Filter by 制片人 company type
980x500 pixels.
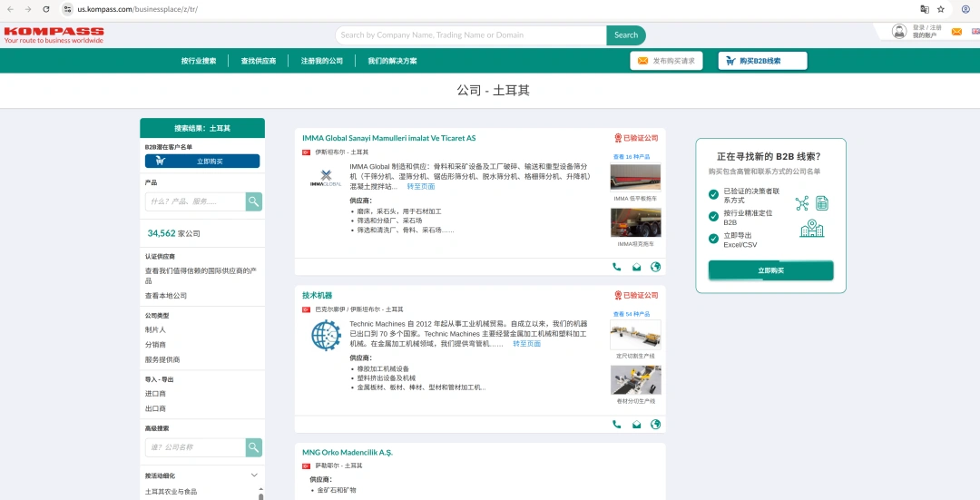tap(156, 330)
